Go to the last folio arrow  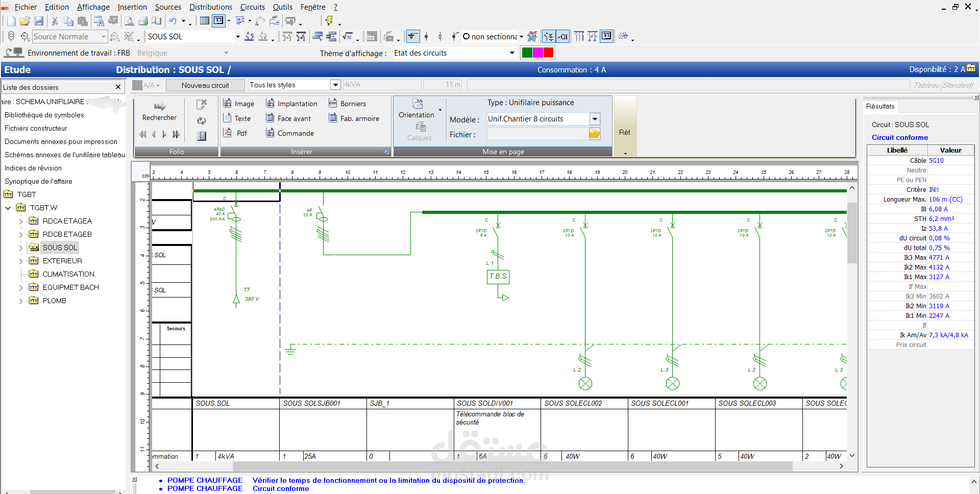[177, 134]
